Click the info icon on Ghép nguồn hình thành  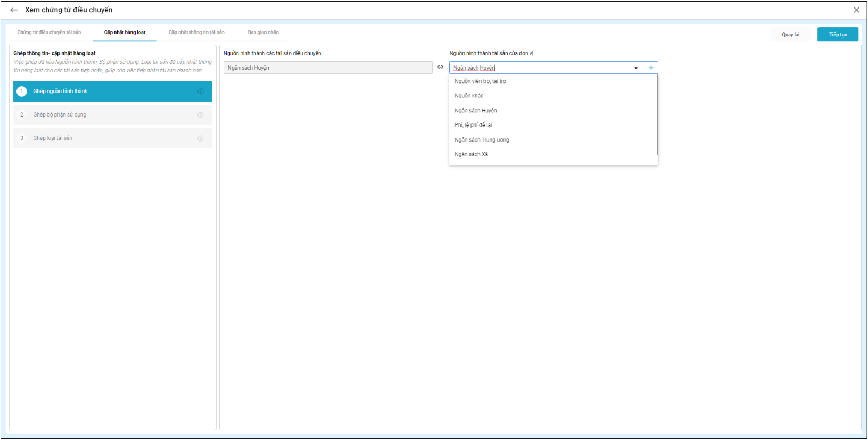(201, 92)
